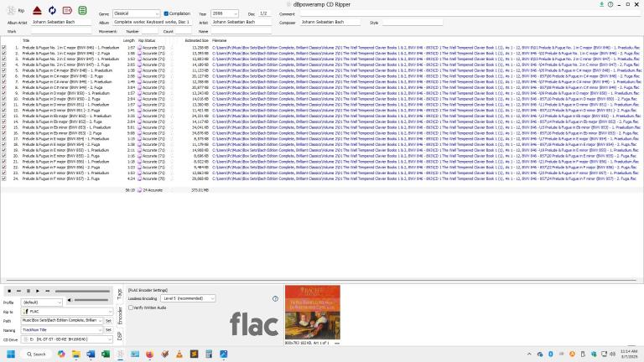Click the Set button beside Naming

tap(108, 330)
